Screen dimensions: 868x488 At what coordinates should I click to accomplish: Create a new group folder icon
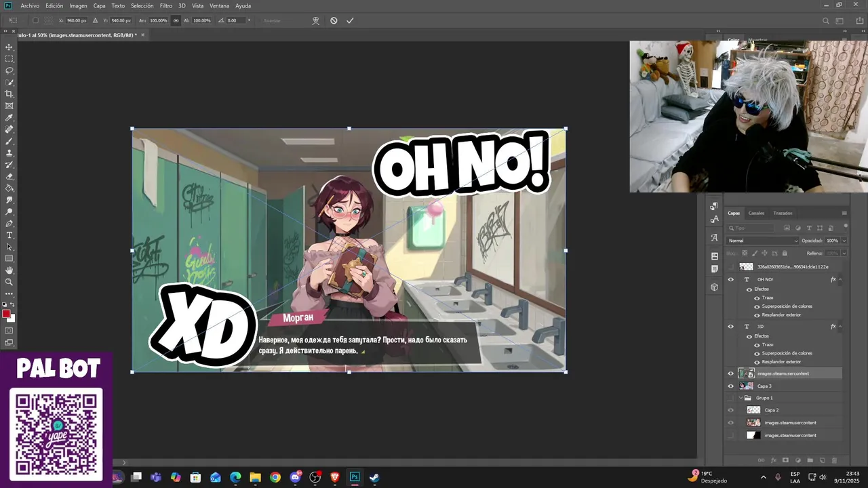(810, 460)
